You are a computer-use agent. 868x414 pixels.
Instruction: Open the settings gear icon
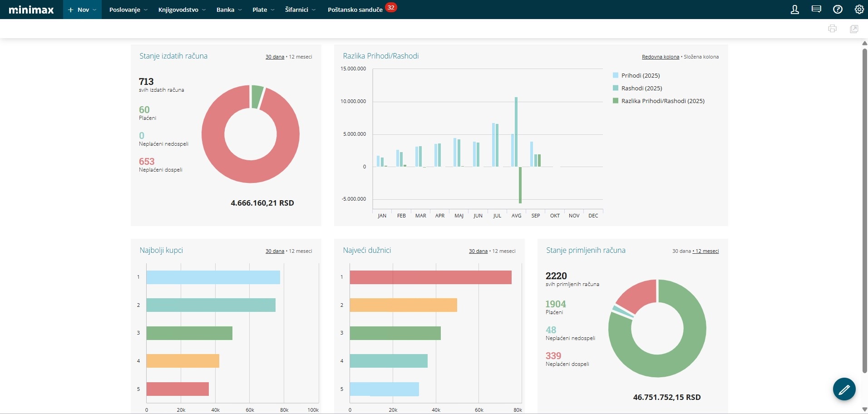click(859, 10)
